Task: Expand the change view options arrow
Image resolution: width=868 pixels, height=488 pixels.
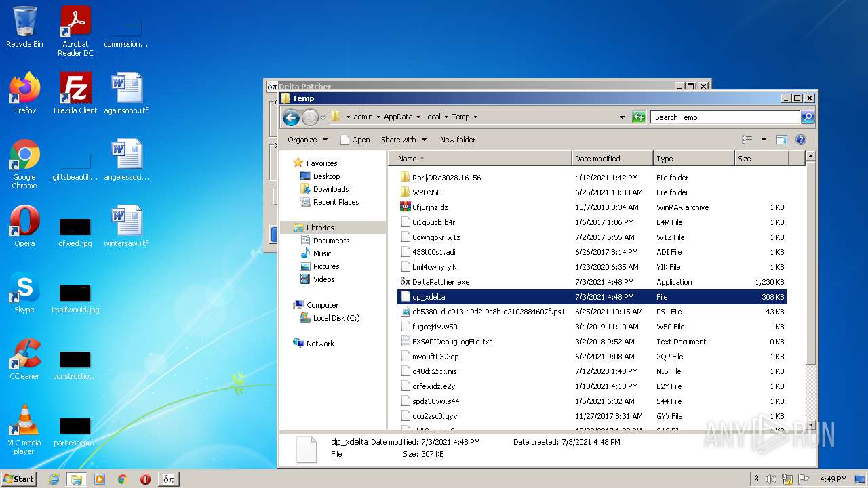Action: 764,140
